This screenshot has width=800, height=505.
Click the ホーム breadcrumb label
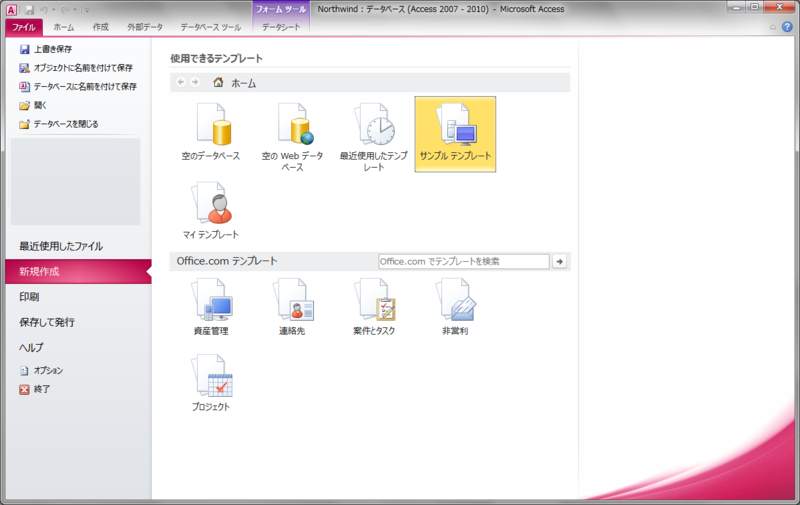click(244, 83)
